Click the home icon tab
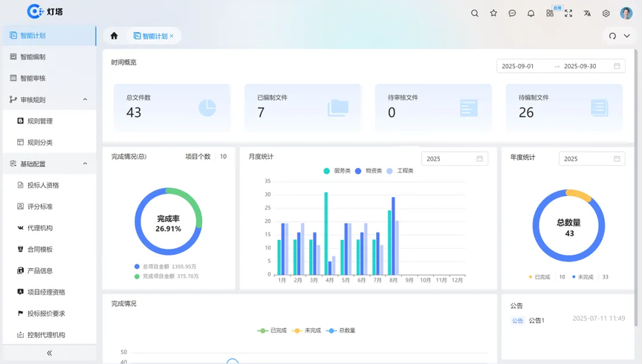 pos(114,36)
